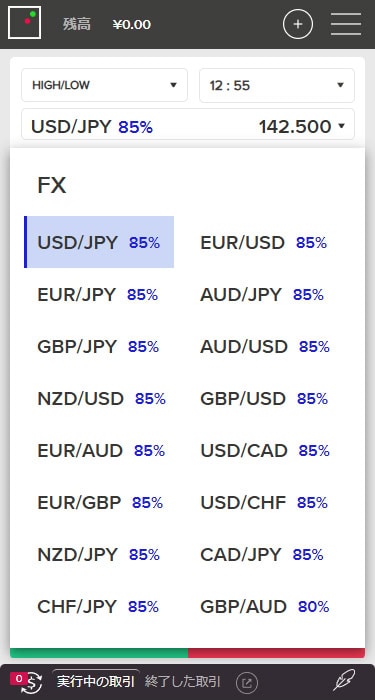
Task: Select GBP/AUD 80% currency pair
Action: pyautogui.click(x=264, y=607)
